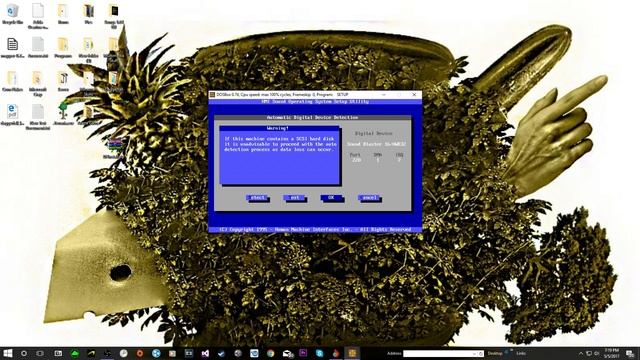Close the DOSBox window
640x360 pixels.
point(414,94)
